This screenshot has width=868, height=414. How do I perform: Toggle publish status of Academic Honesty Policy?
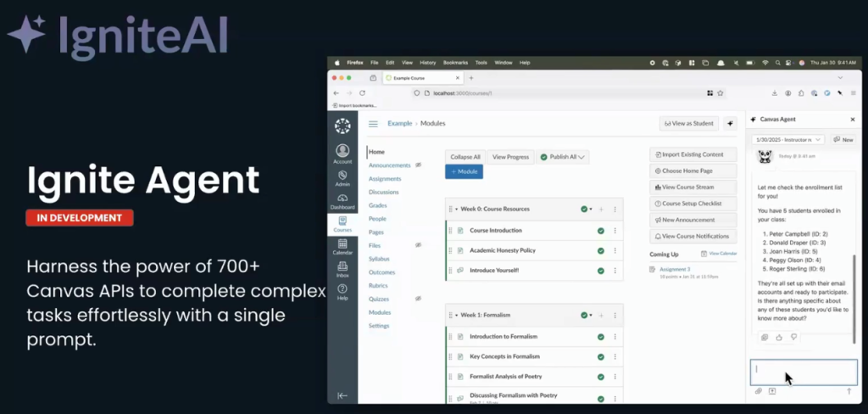(601, 250)
